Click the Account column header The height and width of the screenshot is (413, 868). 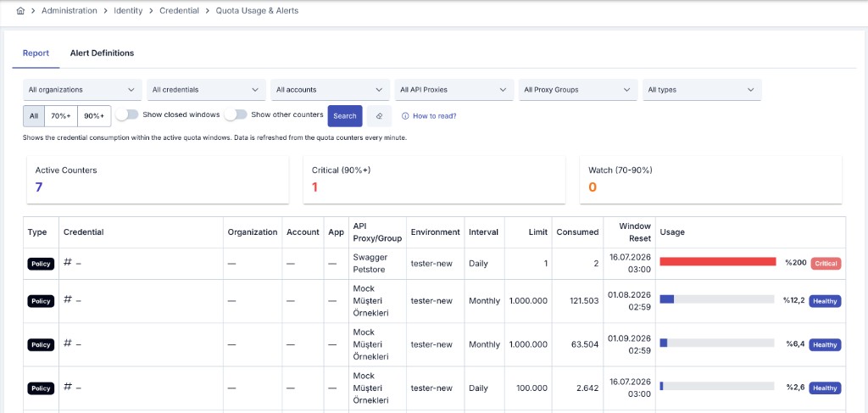click(x=303, y=232)
